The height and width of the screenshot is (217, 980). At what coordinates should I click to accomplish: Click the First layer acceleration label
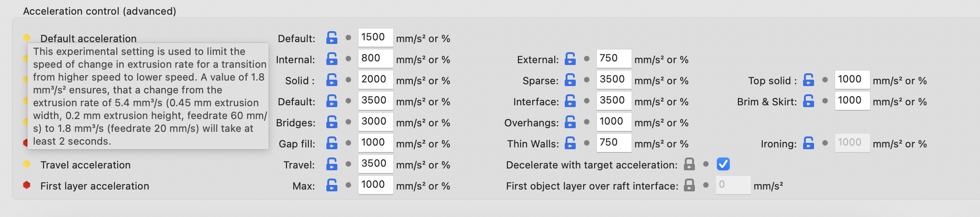point(95,186)
